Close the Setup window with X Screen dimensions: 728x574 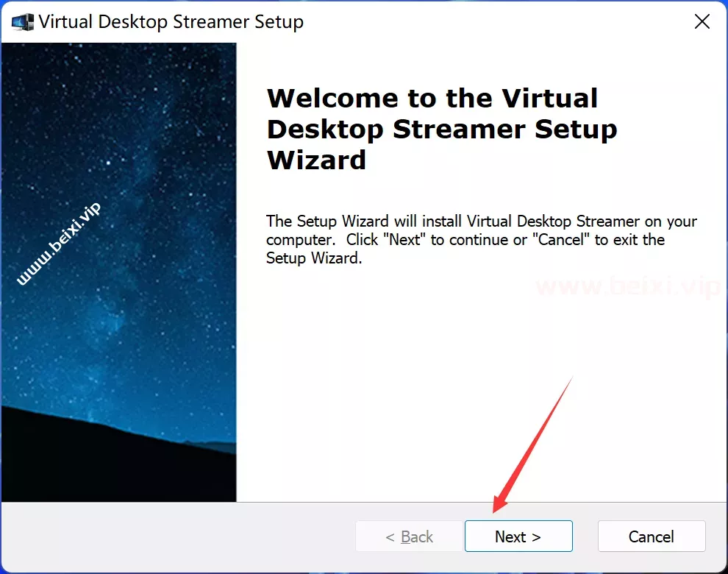click(702, 21)
